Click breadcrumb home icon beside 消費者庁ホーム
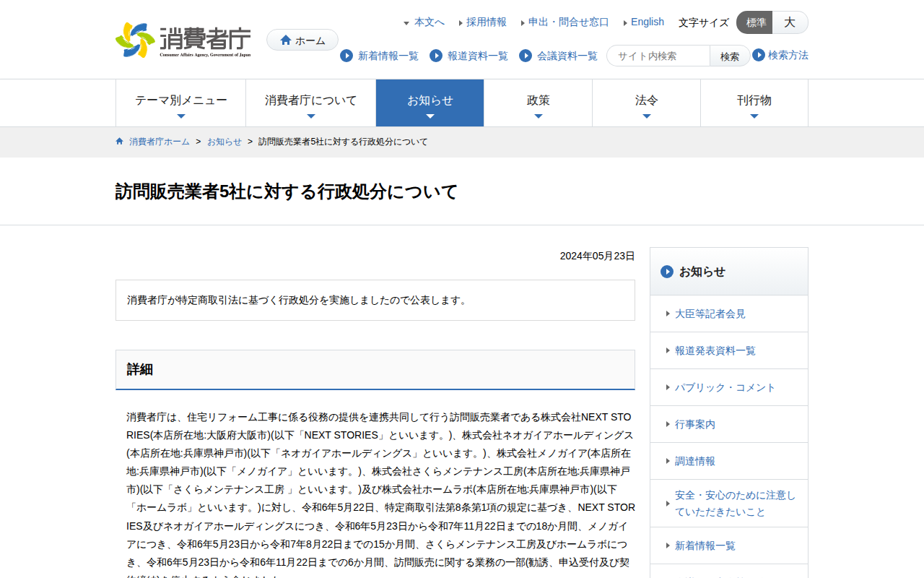This screenshot has height=578, width=924. tap(120, 142)
